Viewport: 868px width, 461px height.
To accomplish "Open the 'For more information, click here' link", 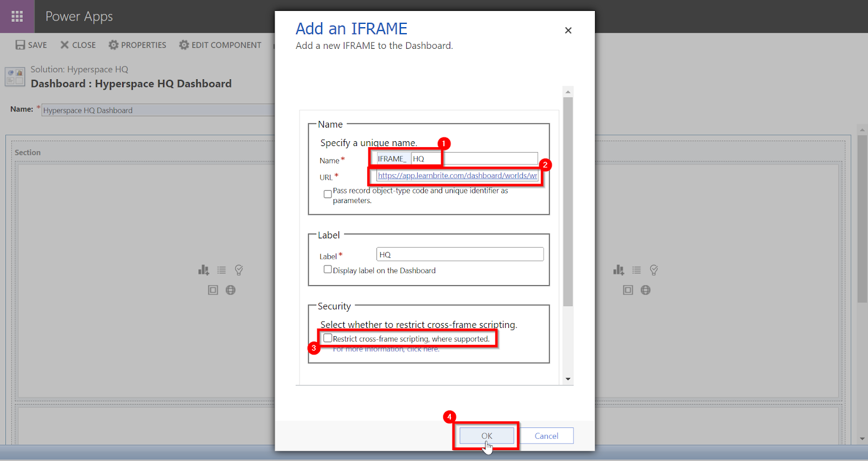I will point(386,349).
